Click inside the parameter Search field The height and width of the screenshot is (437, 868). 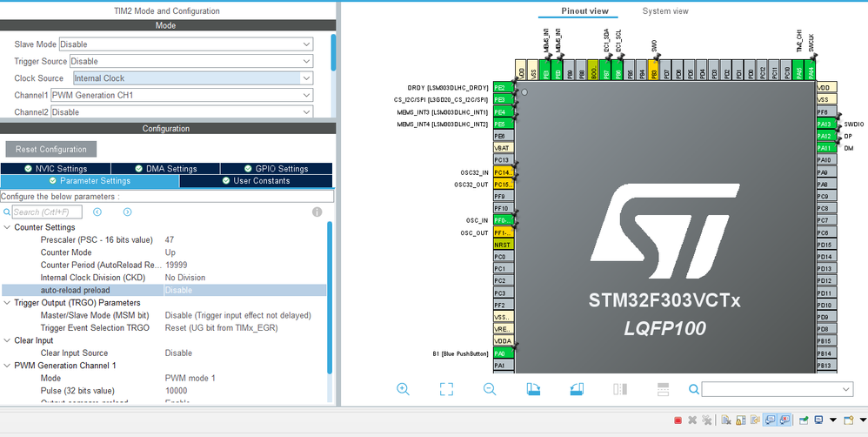coord(47,212)
